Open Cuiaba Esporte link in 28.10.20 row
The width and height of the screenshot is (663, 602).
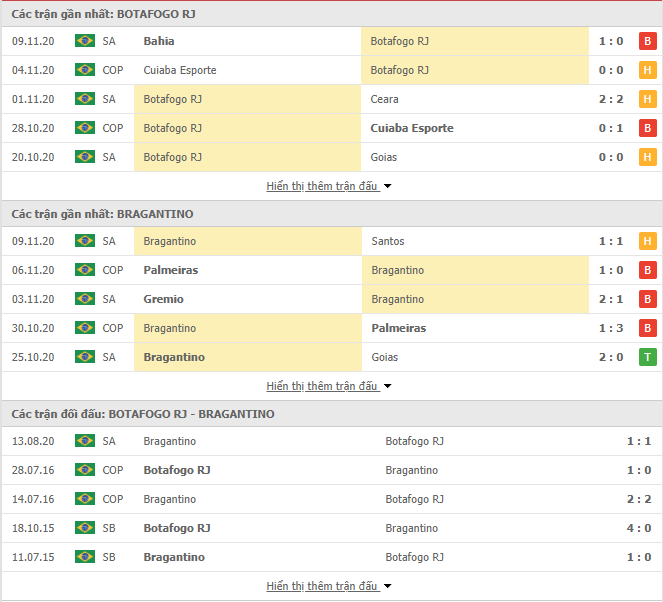point(412,128)
